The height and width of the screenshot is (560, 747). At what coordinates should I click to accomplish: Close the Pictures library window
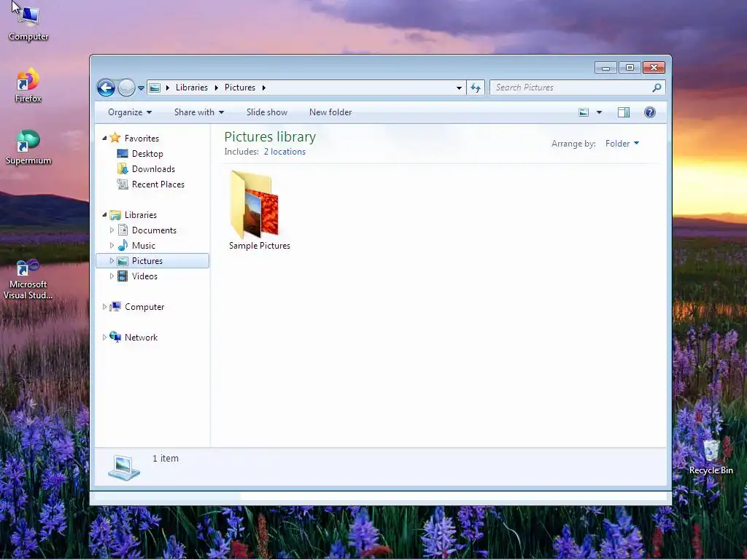(654, 68)
